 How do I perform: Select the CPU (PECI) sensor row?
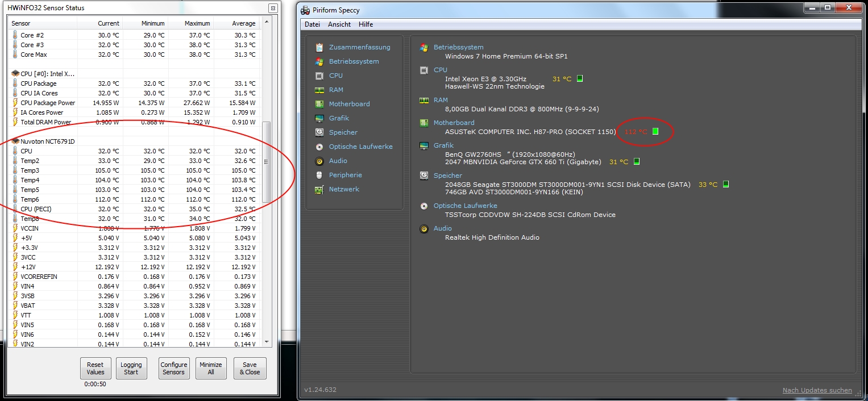tap(135, 209)
